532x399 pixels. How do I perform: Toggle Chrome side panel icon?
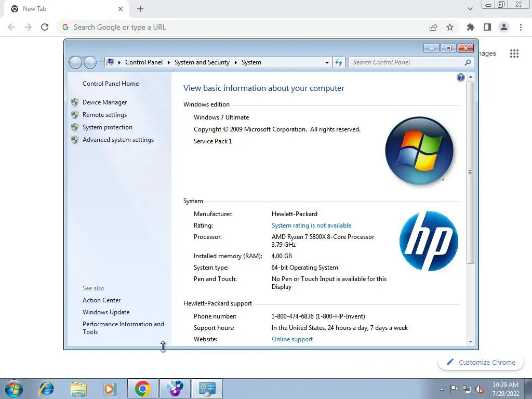[487, 27]
